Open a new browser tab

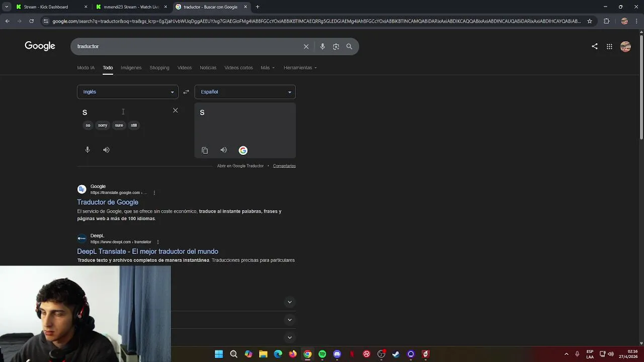[258, 7]
